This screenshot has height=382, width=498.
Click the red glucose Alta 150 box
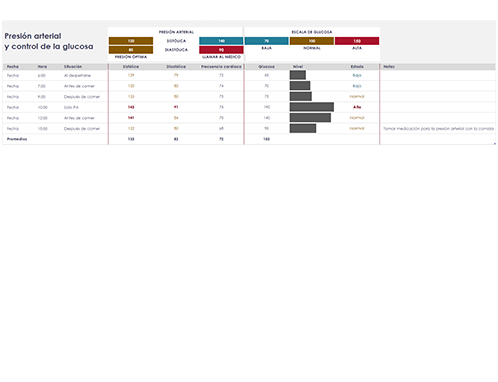click(x=357, y=41)
